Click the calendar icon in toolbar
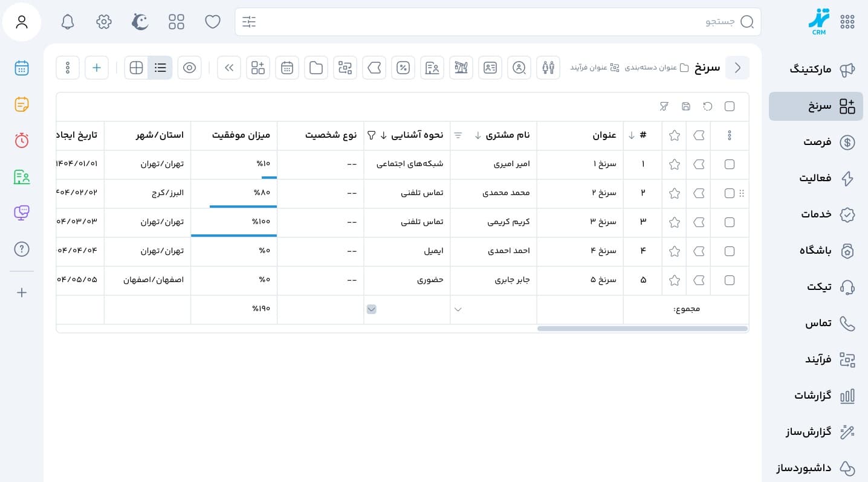This screenshot has height=482, width=868. [287, 68]
